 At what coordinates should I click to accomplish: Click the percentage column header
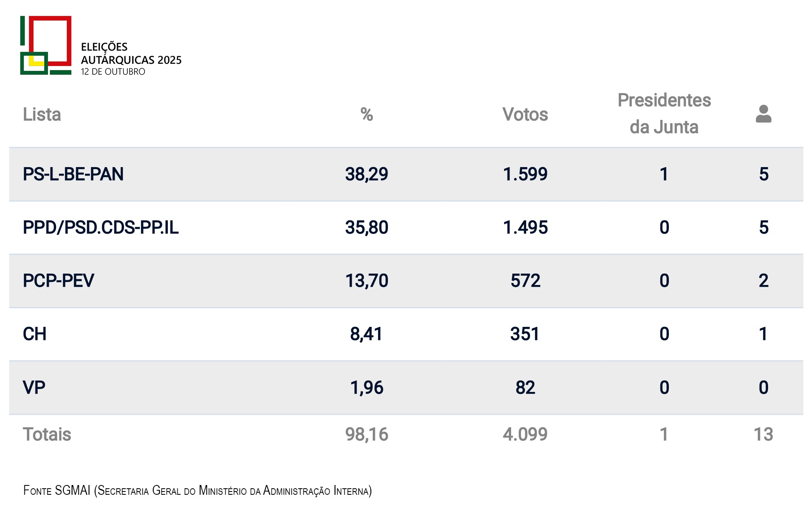pyautogui.click(x=366, y=115)
